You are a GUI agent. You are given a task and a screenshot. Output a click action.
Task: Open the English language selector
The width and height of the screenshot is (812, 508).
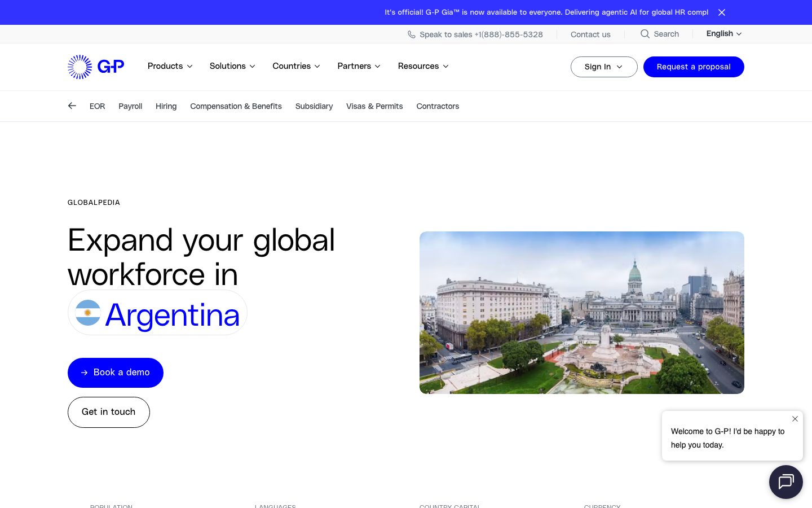click(724, 34)
